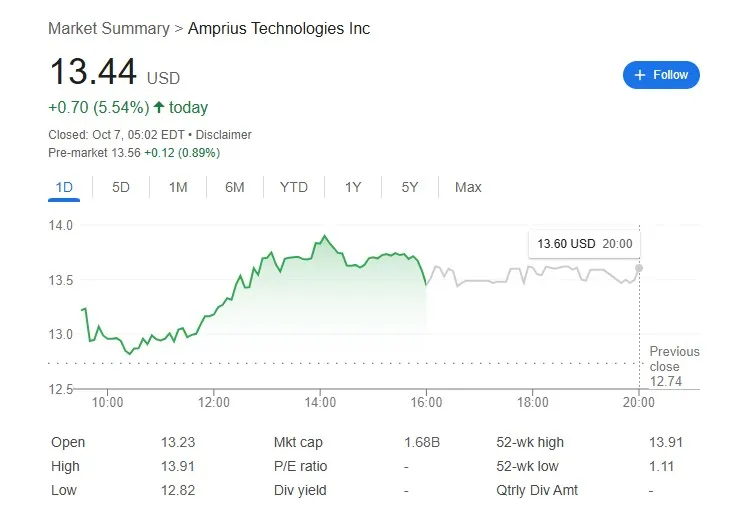
Task: Click the green up arrow icon
Action: click(159, 107)
